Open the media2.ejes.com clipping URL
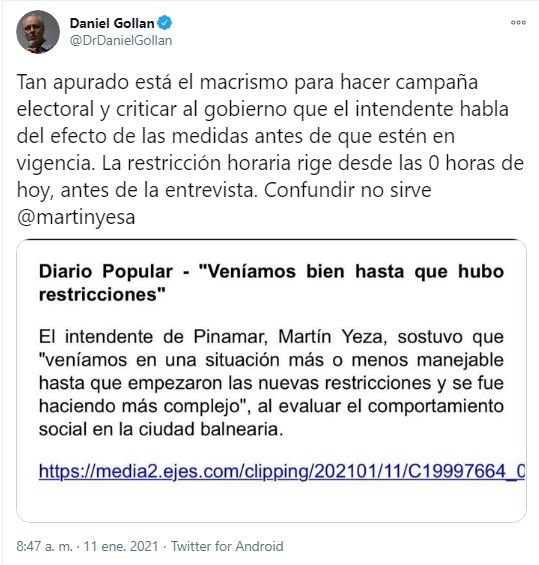The width and height of the screenshot is (539, 565). 282,471
